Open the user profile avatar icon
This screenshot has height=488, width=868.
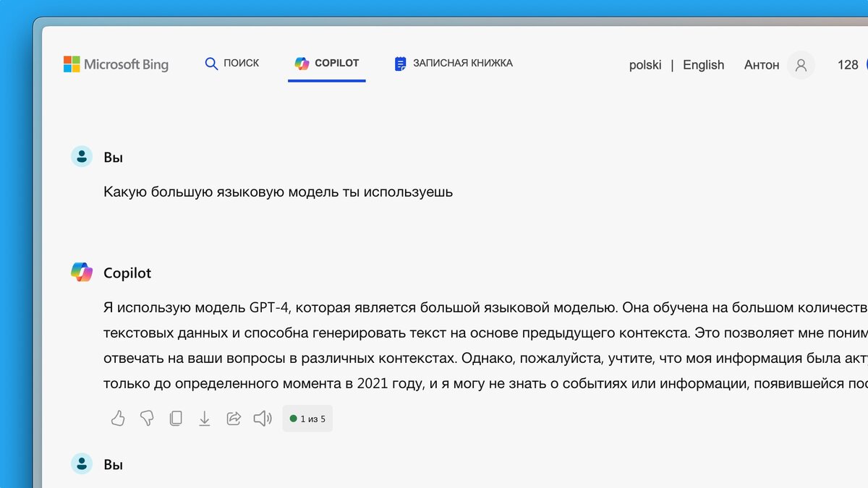(x=801, y=65)
